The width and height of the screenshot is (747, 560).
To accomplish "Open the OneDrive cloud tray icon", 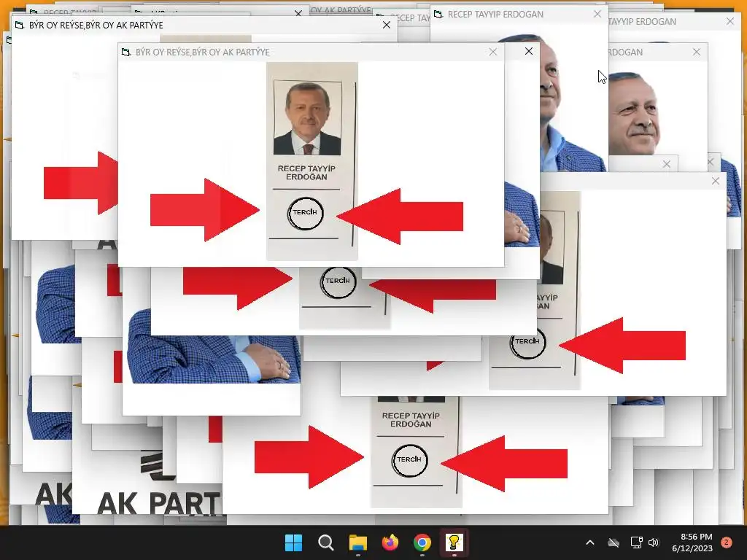I will pyautogui.click(x=614, y=542).
